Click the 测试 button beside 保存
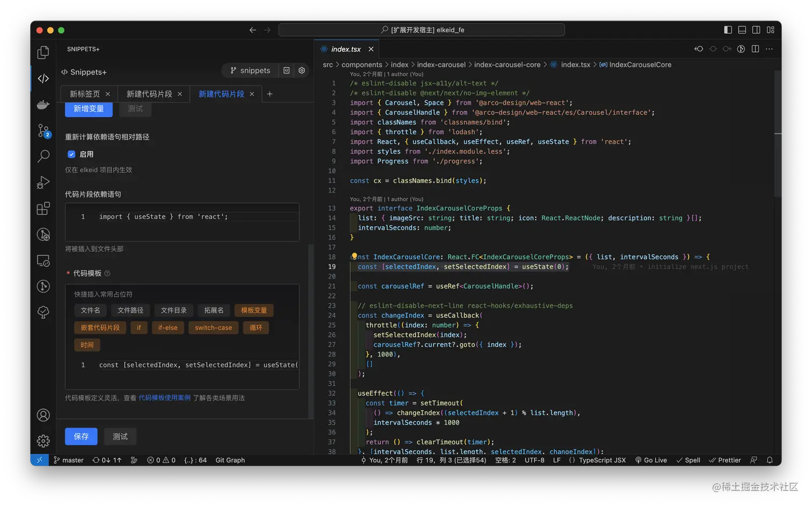 (x=120, y=436)
